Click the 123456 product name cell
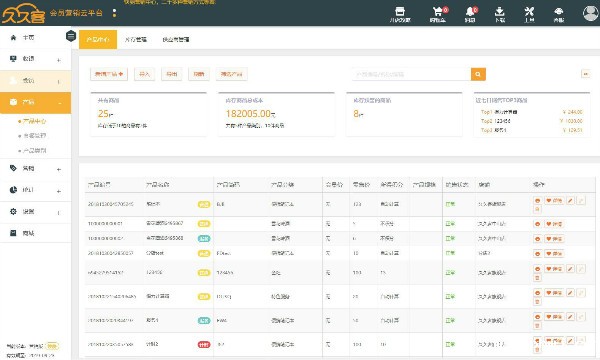This screenshot has width=600, height=360. (x=154, y=272)
